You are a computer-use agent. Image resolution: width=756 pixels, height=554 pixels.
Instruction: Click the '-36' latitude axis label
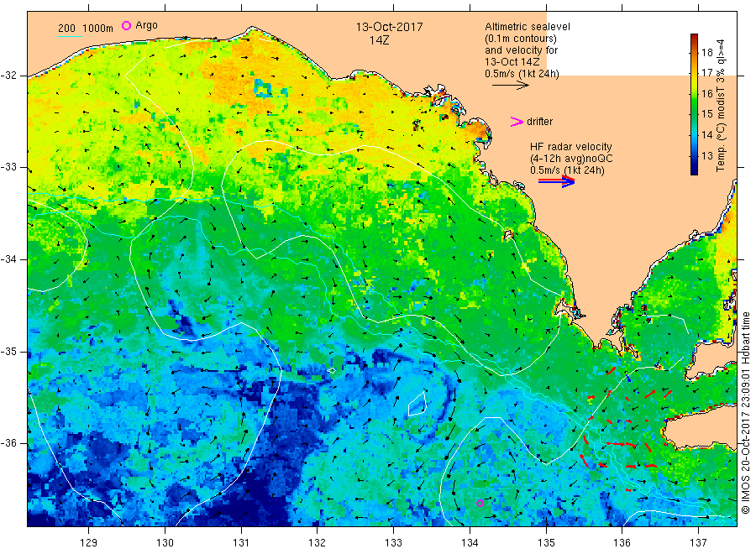coord(8,442)
